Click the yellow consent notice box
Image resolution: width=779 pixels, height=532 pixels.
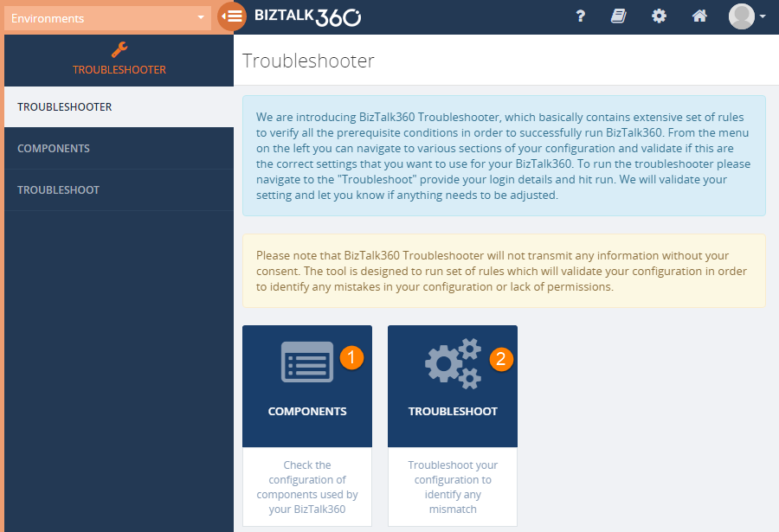tap(504, 271)
